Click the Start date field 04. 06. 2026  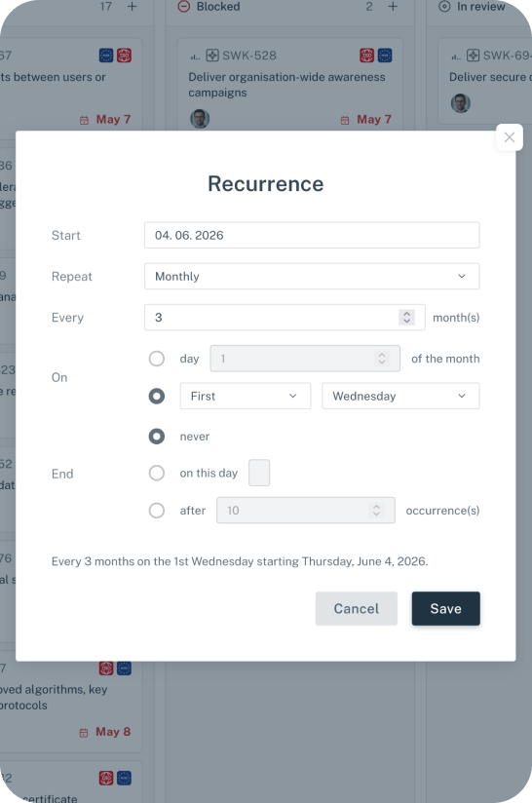tap(312, 235)
